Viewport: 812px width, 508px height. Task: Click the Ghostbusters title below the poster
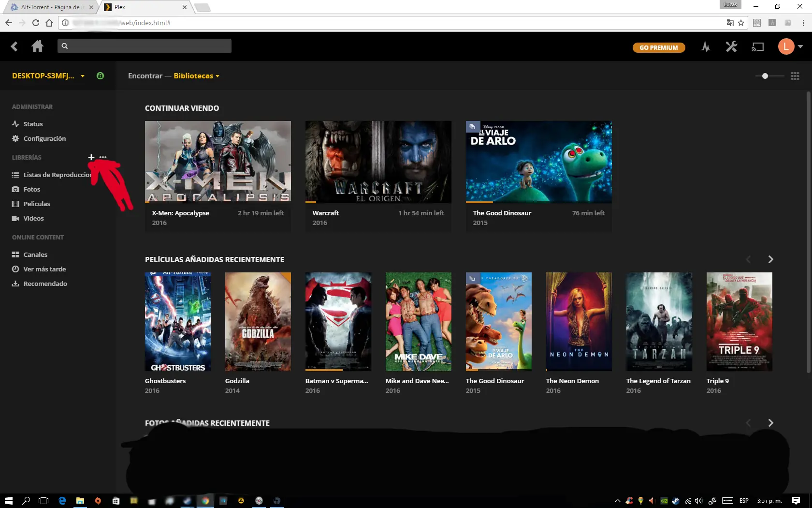pos(165,381)
